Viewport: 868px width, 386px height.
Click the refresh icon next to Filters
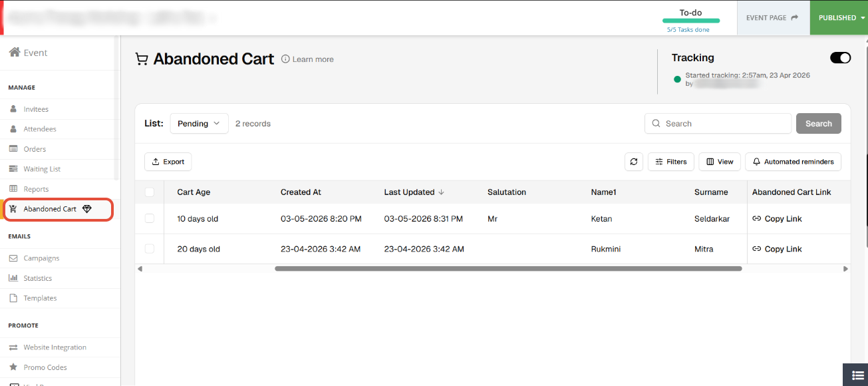click(x=634, y=162)
